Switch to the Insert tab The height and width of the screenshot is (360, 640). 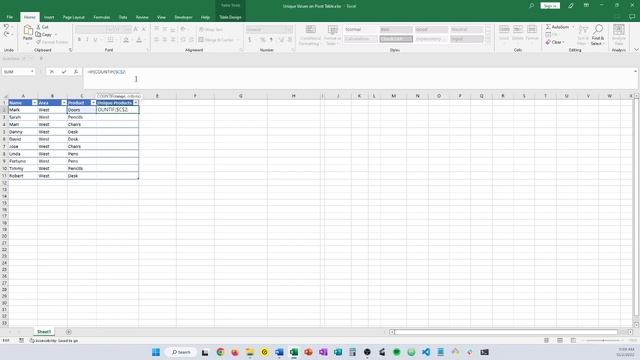click(49, 17)
